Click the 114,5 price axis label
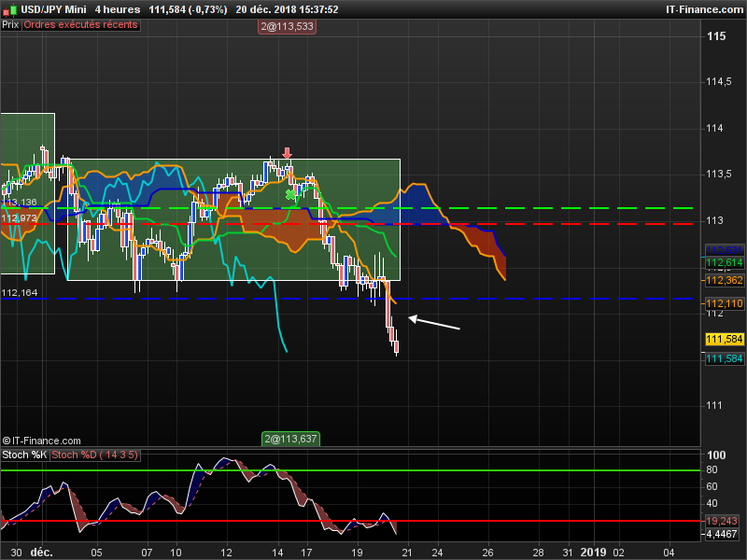 pos(718,82)
